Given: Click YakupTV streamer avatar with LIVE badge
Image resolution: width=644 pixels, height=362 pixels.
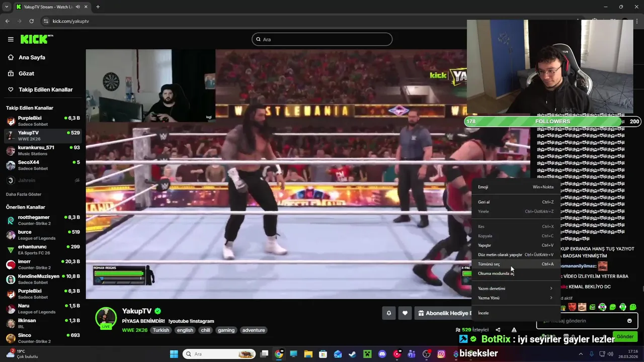Looking at the screenshot, I should (106, 318).
